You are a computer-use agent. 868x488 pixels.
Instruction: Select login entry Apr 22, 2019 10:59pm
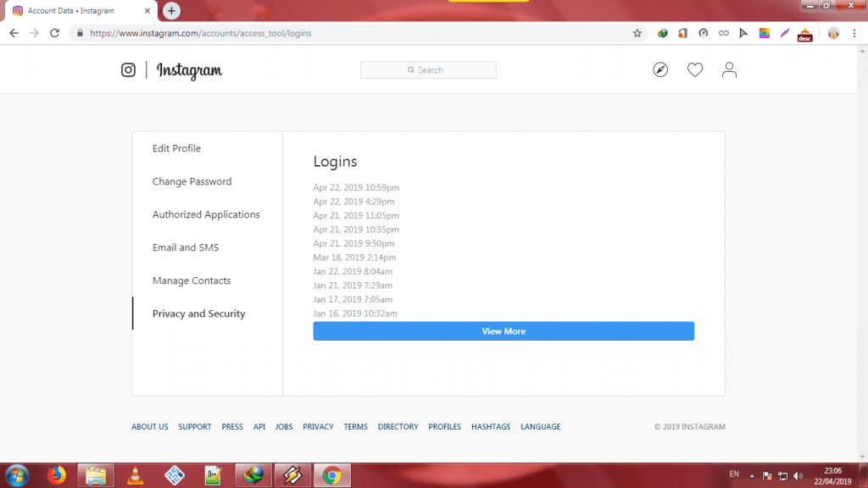pos(356,187)
